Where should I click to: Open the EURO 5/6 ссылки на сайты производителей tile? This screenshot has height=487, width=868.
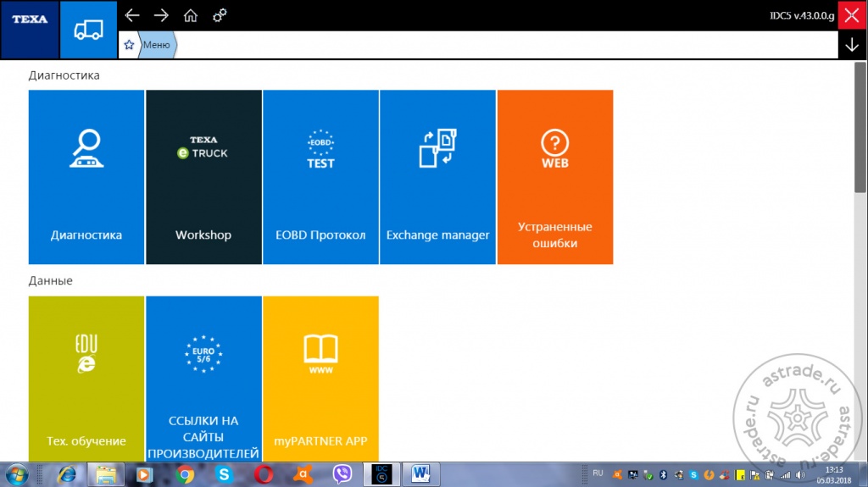click(x=203, y=379)
